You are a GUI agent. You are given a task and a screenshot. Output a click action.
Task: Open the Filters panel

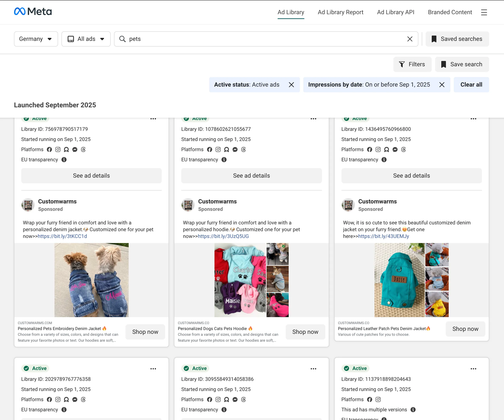(x=412, y=64)
